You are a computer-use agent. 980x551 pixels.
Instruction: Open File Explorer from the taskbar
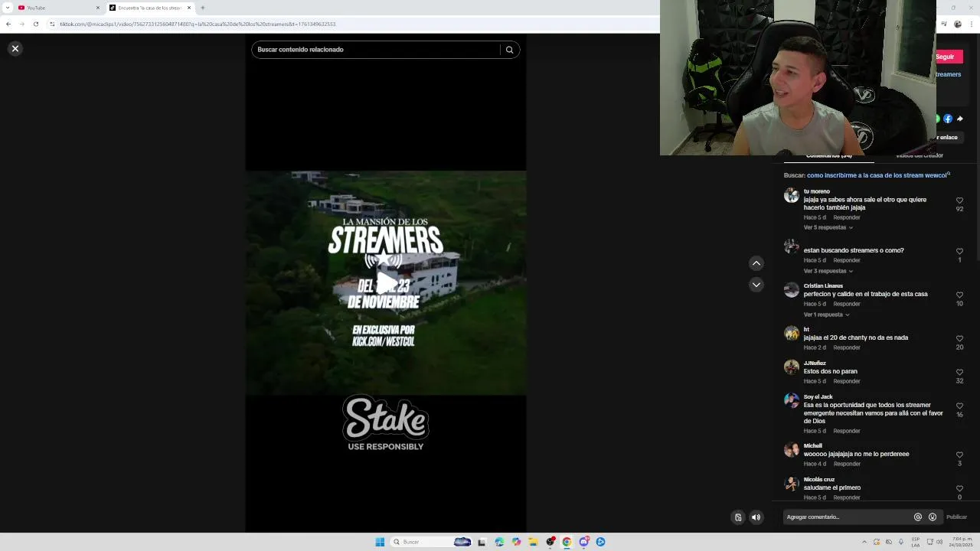533,542
